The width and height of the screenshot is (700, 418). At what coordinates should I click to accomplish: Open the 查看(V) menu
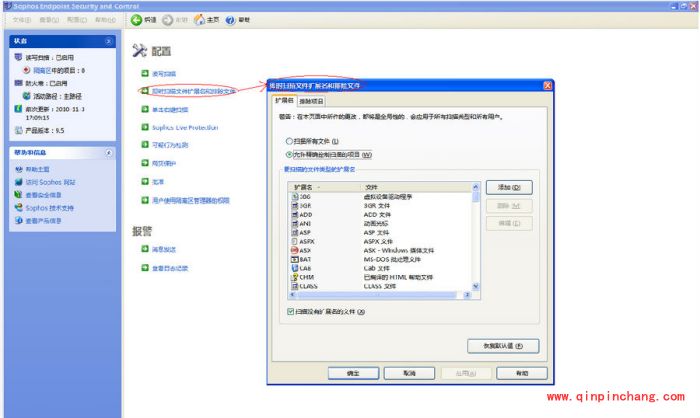point(49,20)
